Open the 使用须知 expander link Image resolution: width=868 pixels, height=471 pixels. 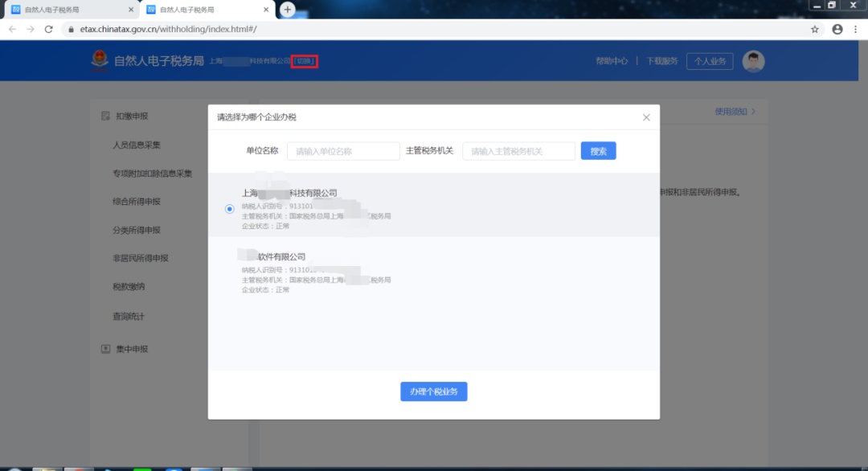coord(735,112)
